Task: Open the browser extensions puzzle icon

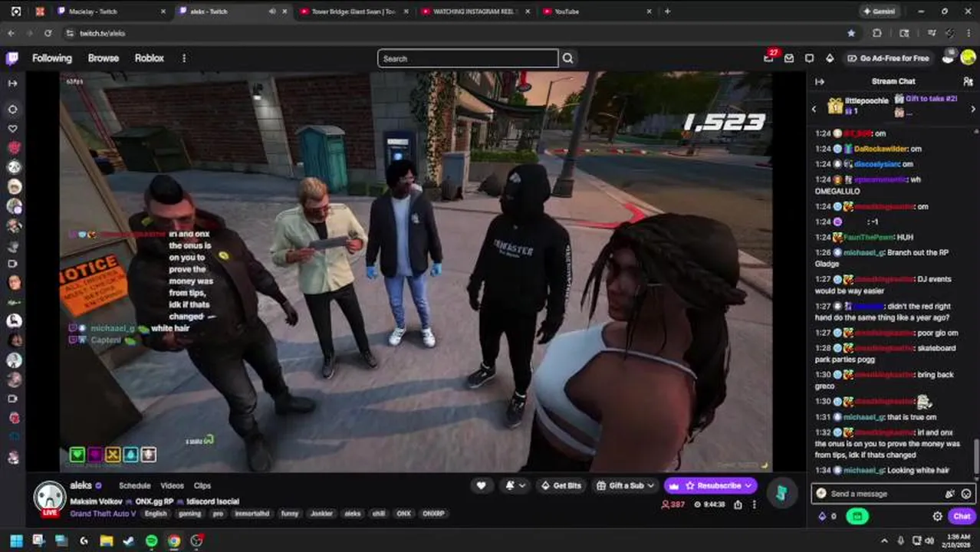Action: 877,33
